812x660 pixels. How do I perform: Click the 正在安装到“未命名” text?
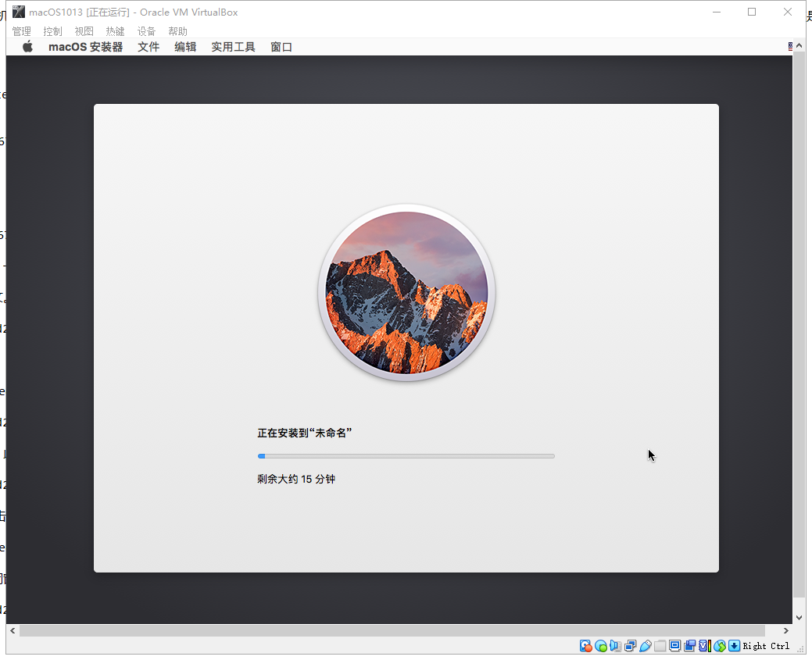point(305,433)
